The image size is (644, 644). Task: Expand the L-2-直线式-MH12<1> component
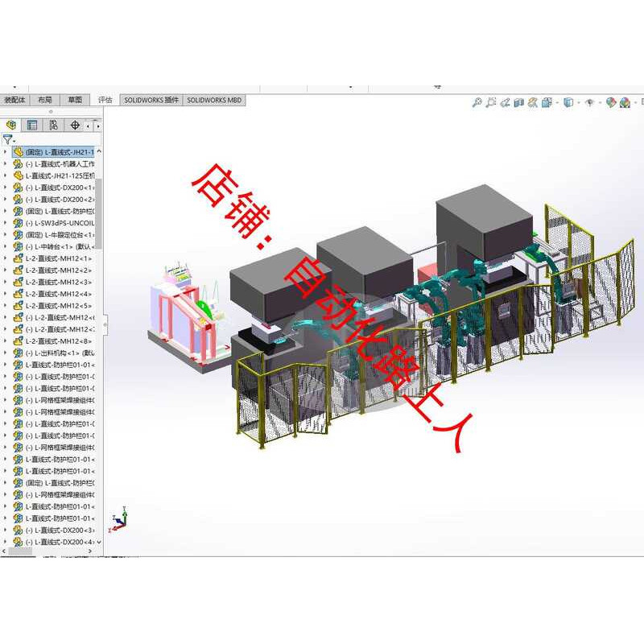tap(5, 258)
